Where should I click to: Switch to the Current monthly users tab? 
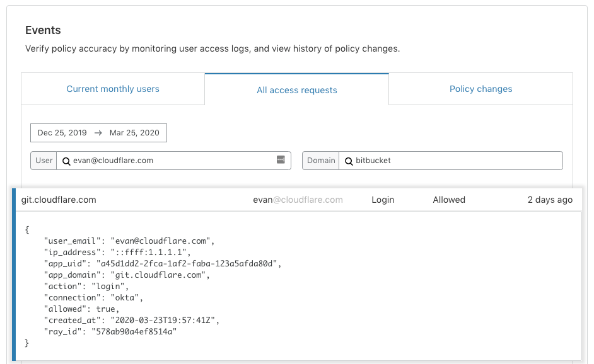point(113,89)
